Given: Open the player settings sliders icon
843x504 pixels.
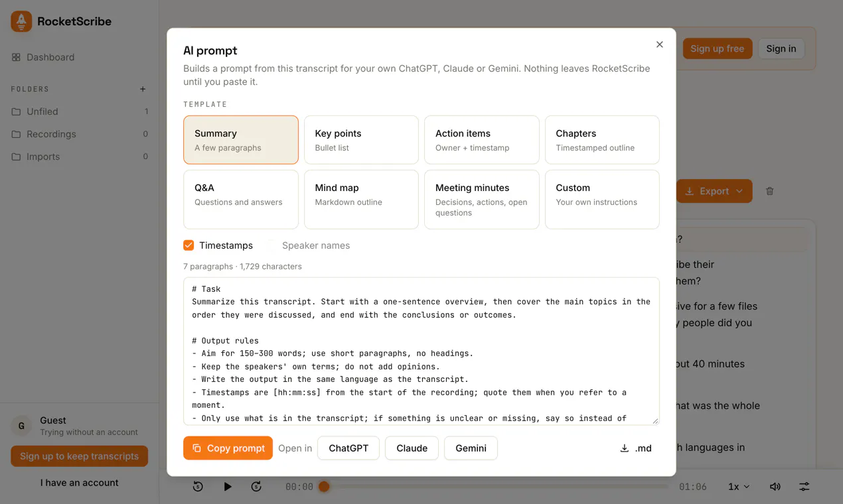Looking at the screenshot, I should click(804, 487).
